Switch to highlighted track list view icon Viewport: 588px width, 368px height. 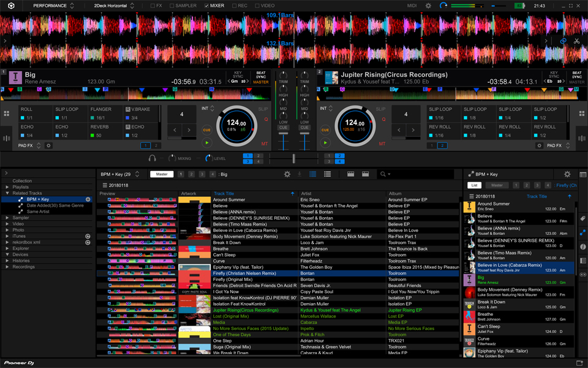[313, 174]
